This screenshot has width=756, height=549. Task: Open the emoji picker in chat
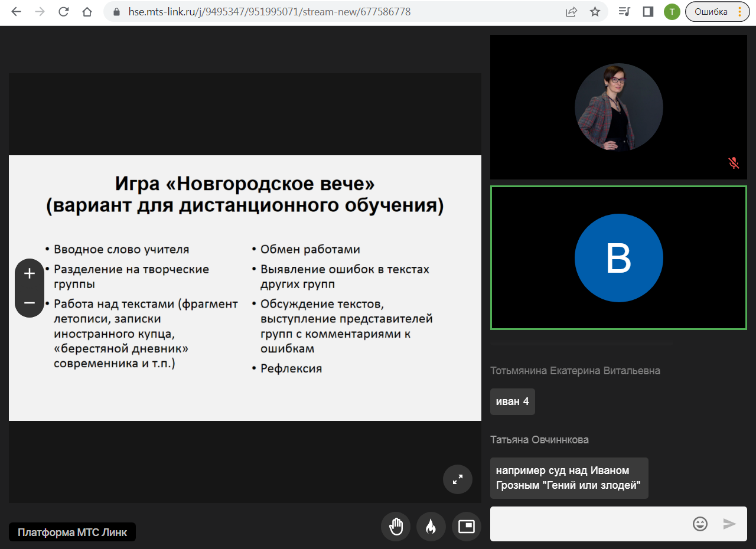tap(700, 524)
